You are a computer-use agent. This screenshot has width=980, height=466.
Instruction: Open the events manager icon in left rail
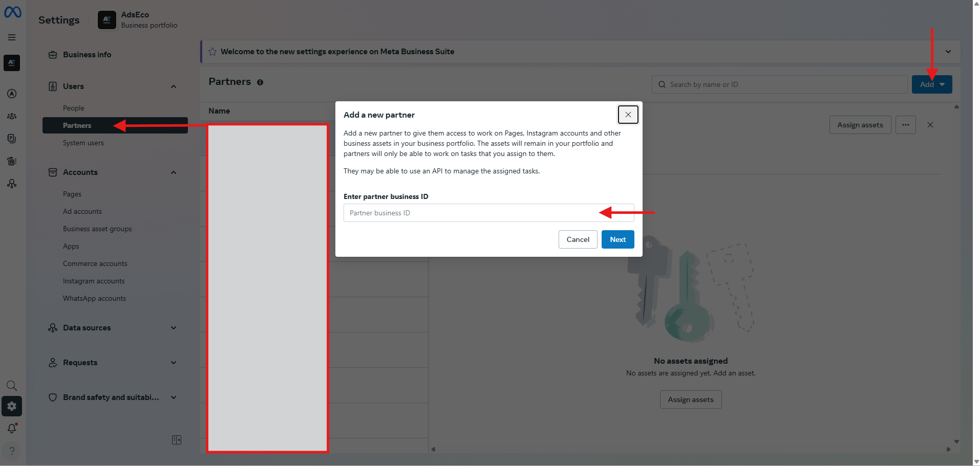coord(12,184)
